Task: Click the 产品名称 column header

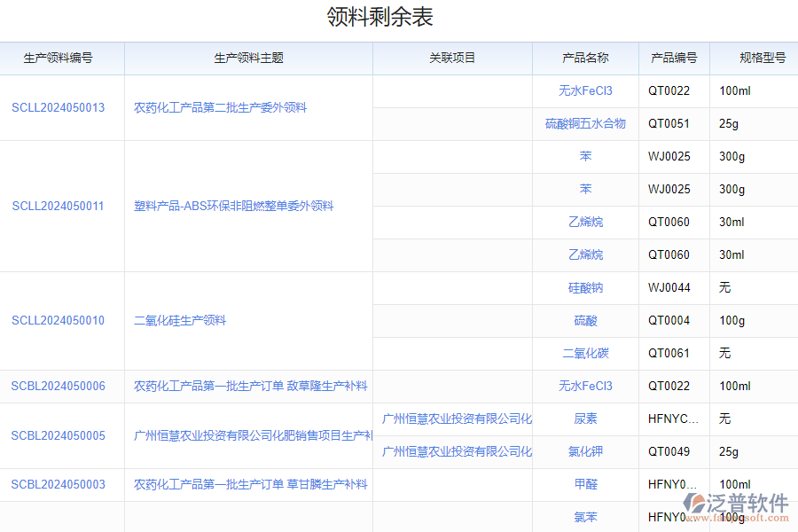Action: tap(585, 58)
